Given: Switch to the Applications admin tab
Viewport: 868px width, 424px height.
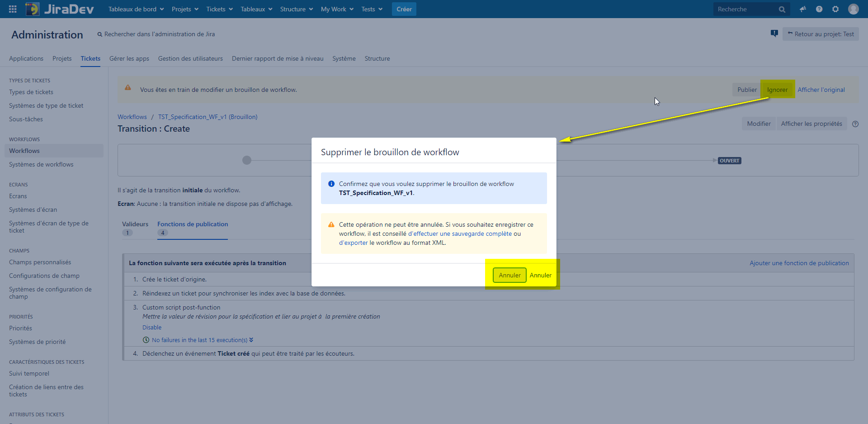Looking at the screenshot, I should pos(26,58).
